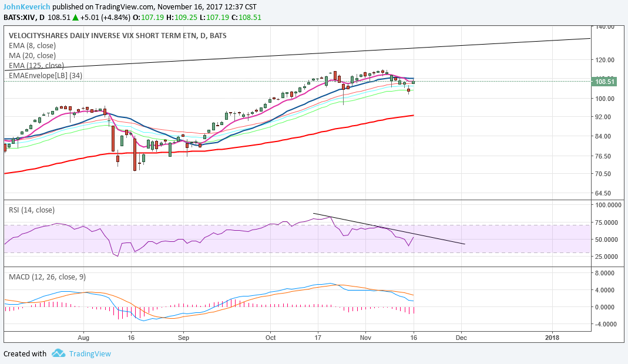Image resolution: width=628 pixels, height=364 pixels.
Task: Click the 100.00 price axis label
Action: (x=605, y=99)
